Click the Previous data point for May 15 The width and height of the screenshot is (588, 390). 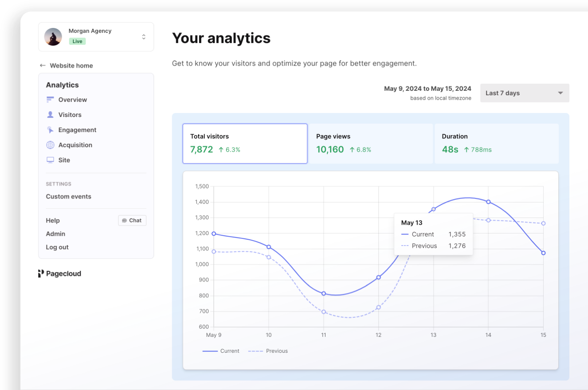(x=543, y=223)
